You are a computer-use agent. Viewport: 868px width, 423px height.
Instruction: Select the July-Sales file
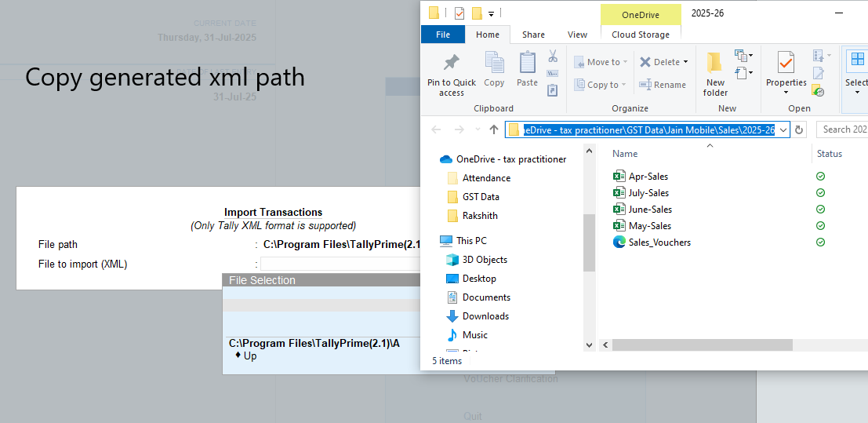pos(641,193)
